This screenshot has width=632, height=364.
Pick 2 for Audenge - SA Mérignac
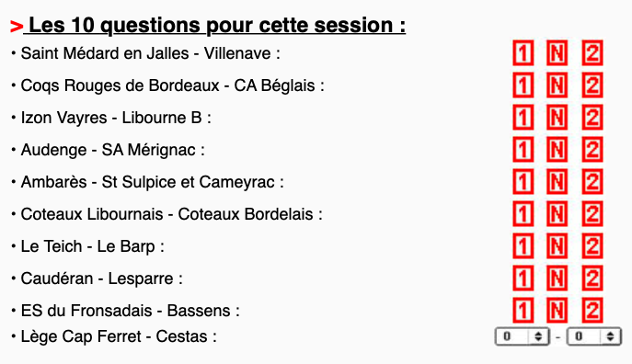pos(592,150)
